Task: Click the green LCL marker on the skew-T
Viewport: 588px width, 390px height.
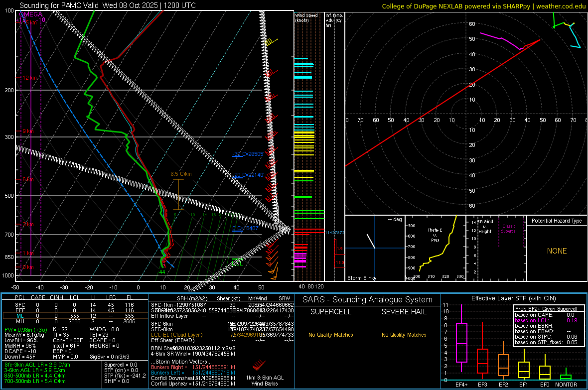Action: [x=237, y=261]
